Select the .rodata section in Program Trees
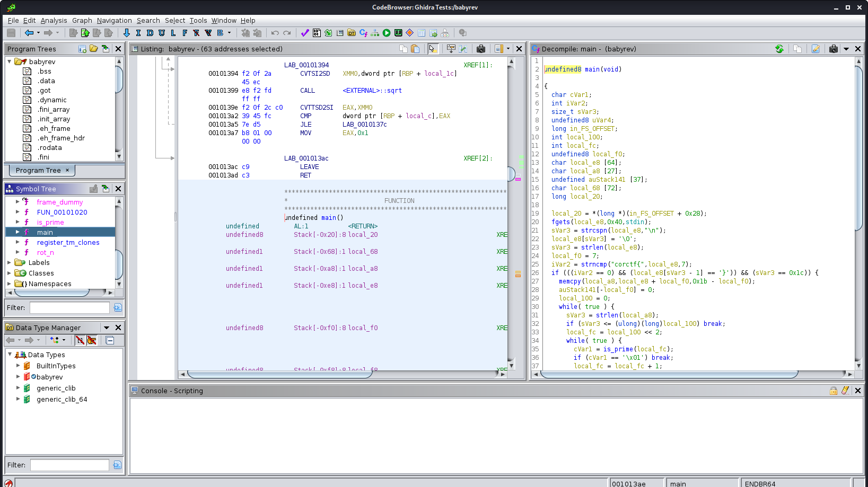The height and width of the screenshot is (487, 868). coord(49,147)
